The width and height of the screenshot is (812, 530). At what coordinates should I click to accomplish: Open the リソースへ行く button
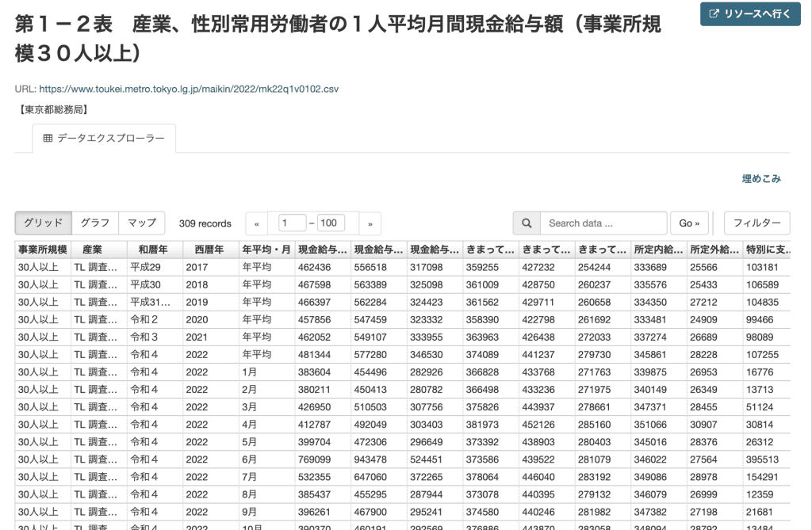[x=750, y=14]
